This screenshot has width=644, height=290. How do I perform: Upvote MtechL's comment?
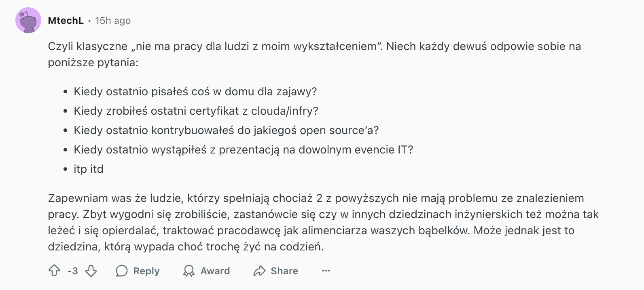click(54, 271)
